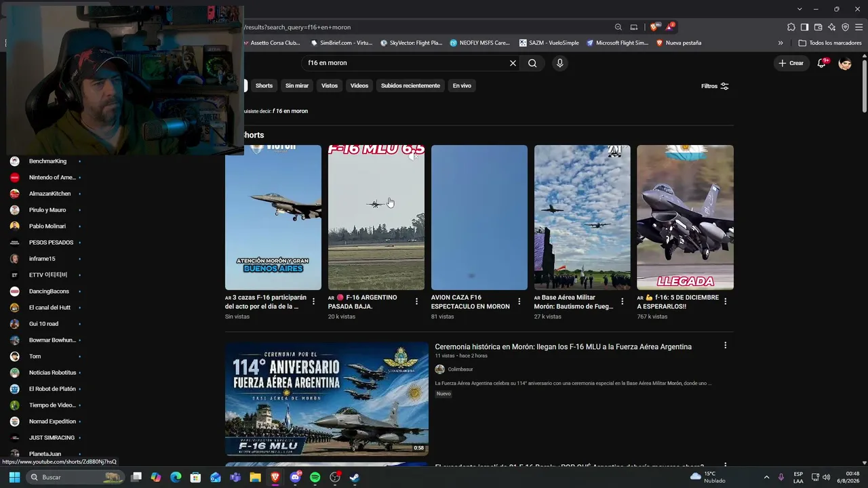Toggle the system tray microphone indicator
868x488 pixels.
click(x=781, y=477)
